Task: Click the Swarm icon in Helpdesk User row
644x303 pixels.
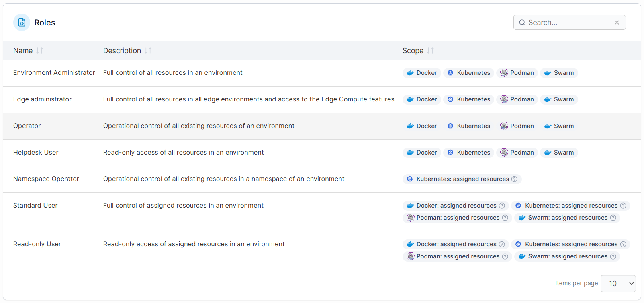Action: pos(548,153)
